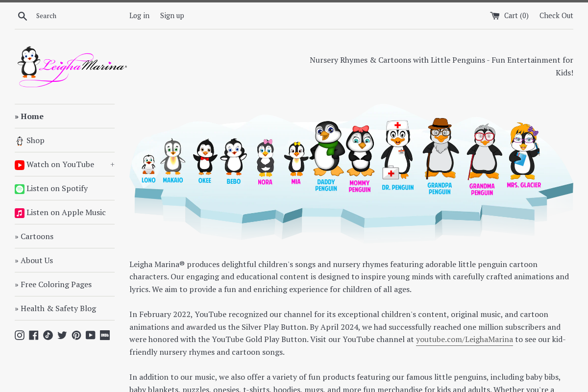Click the Twitter bird icon
This screenshot has height=392, width=588.
click(x=62, y=335)
